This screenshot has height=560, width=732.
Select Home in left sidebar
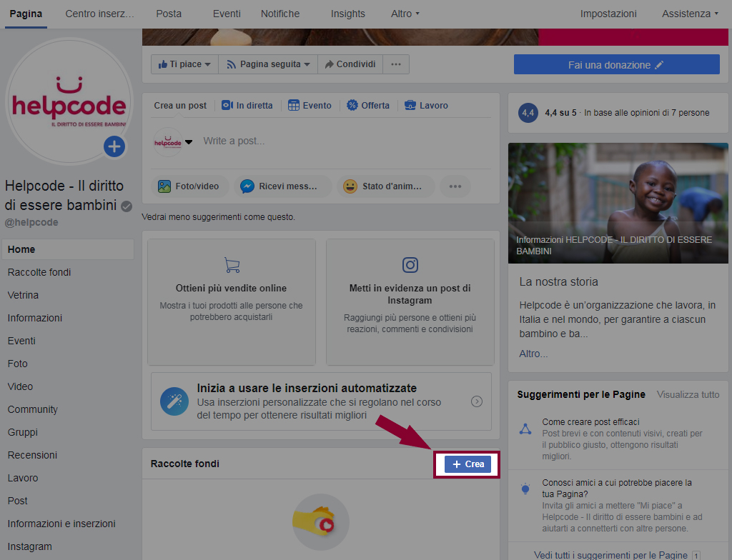pos(68,250)
